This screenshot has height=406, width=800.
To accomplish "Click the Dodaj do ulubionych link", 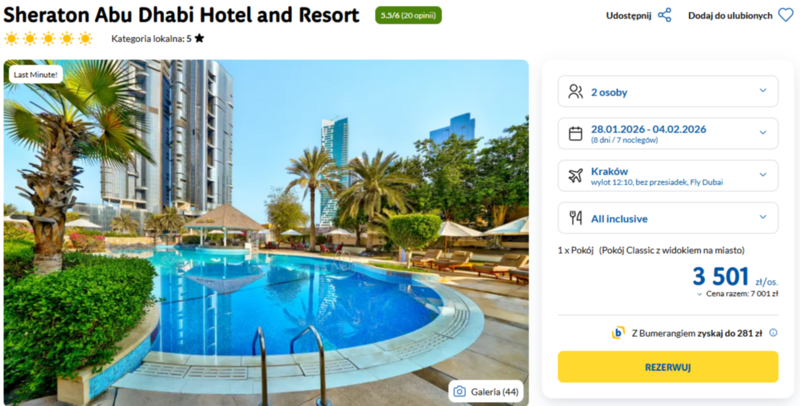I will coord(730,15).
